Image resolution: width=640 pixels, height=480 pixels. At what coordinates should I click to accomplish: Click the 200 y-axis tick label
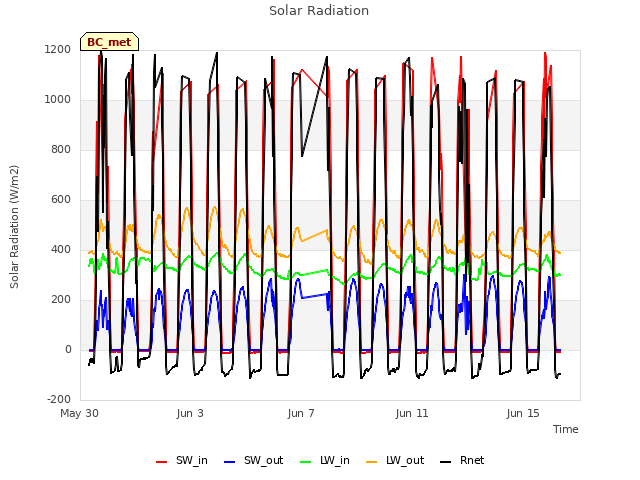(x=61, y=300)
